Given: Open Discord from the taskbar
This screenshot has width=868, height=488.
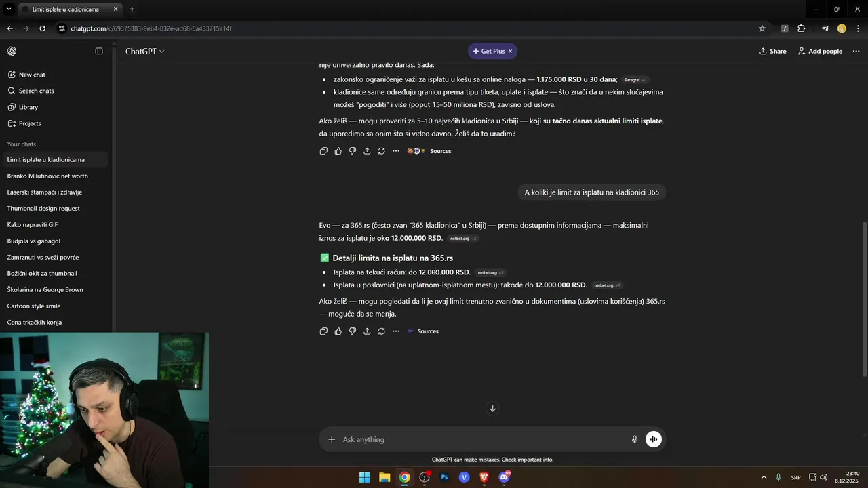Looking at the screenshot, I should coord(505,477).
